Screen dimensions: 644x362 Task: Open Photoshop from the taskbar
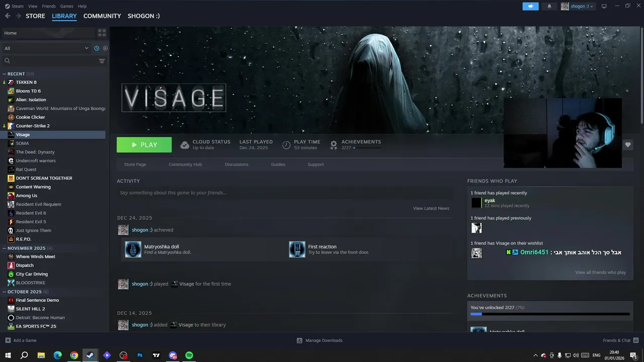140,355
